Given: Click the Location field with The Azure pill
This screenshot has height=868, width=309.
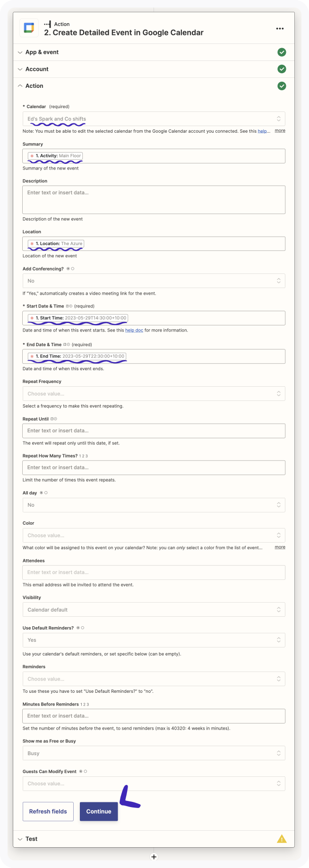Looking at the screenshot, I should coord(154,244).
